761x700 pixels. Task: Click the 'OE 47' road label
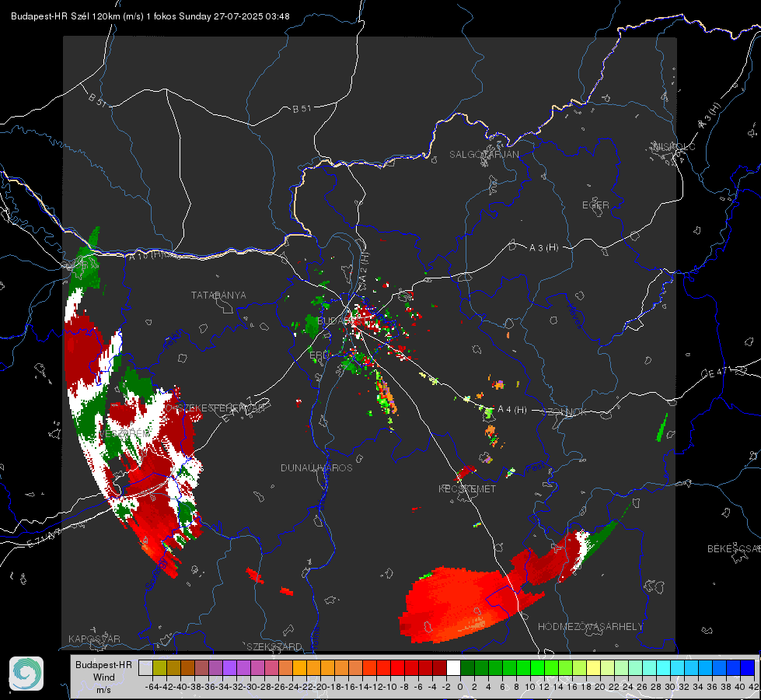pos(715,373)
